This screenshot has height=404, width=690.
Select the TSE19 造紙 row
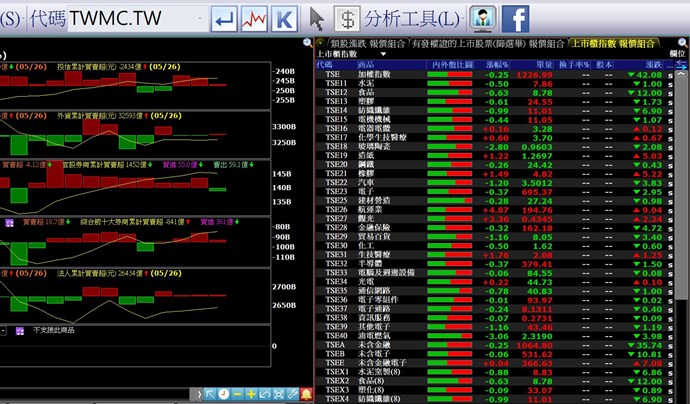[x=494, y=156]
